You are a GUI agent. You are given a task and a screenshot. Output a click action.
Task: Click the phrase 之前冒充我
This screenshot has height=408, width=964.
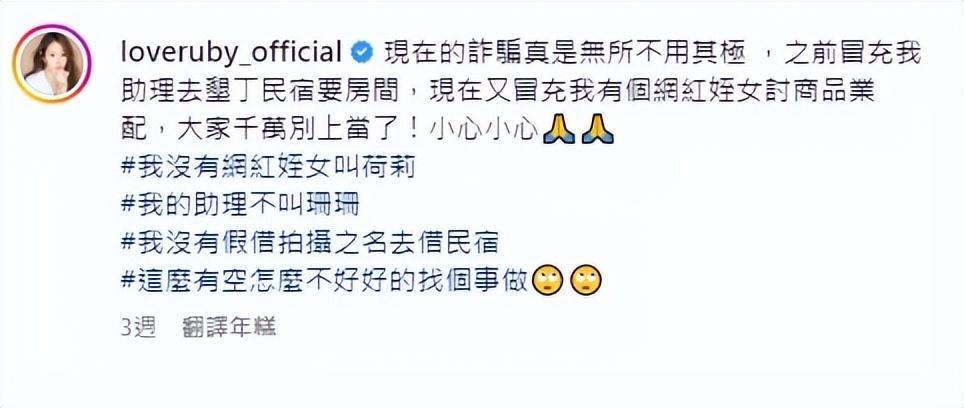[854, 55]
